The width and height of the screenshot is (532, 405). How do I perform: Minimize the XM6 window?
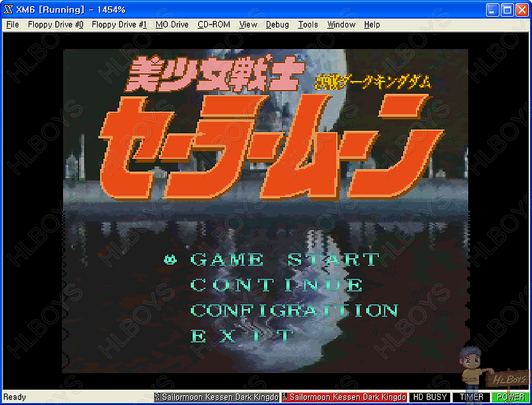pyautogui.click(x=492, y=10)
